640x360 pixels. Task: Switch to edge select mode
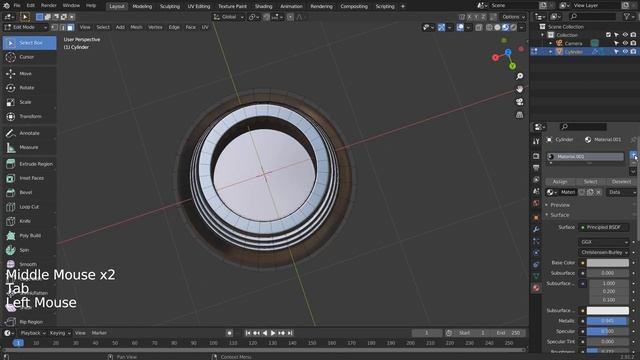(x=62, y=27)
